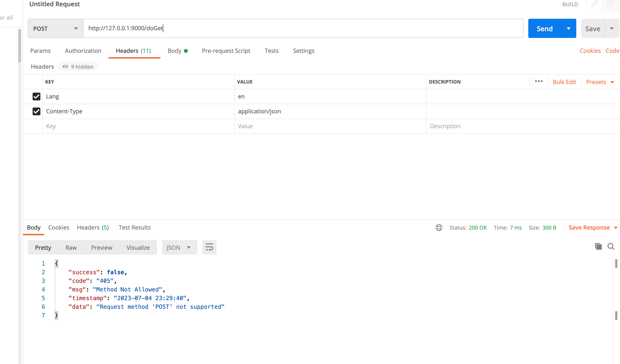Open the response search magnifier icon

click(x=611, y=246)
